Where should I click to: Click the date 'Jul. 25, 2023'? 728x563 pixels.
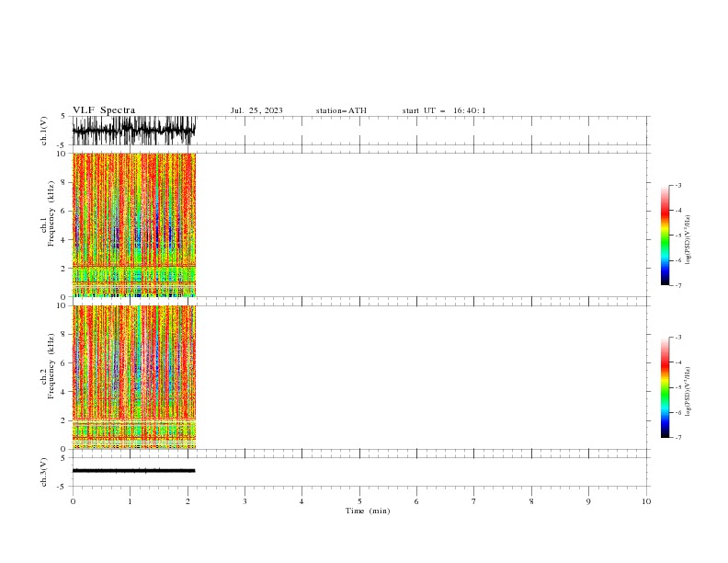256,110
